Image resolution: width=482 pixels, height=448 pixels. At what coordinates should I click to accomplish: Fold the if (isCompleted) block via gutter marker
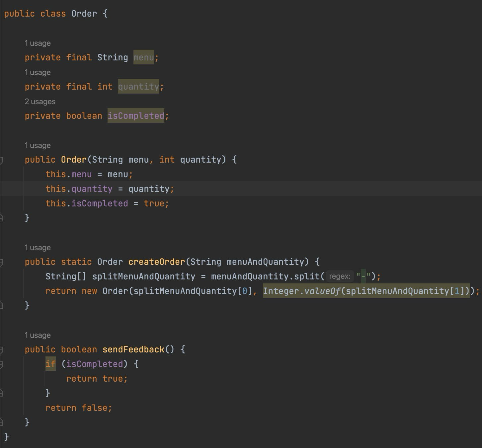[x=1, y=364]
